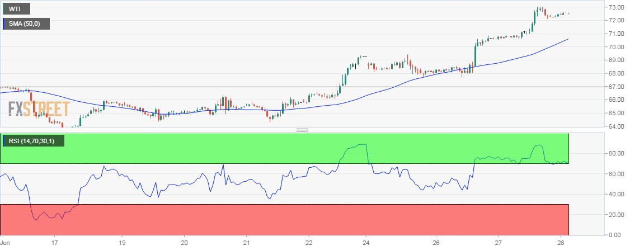
Task: Click date 28 on the time axis
Action: coord(560,243)
